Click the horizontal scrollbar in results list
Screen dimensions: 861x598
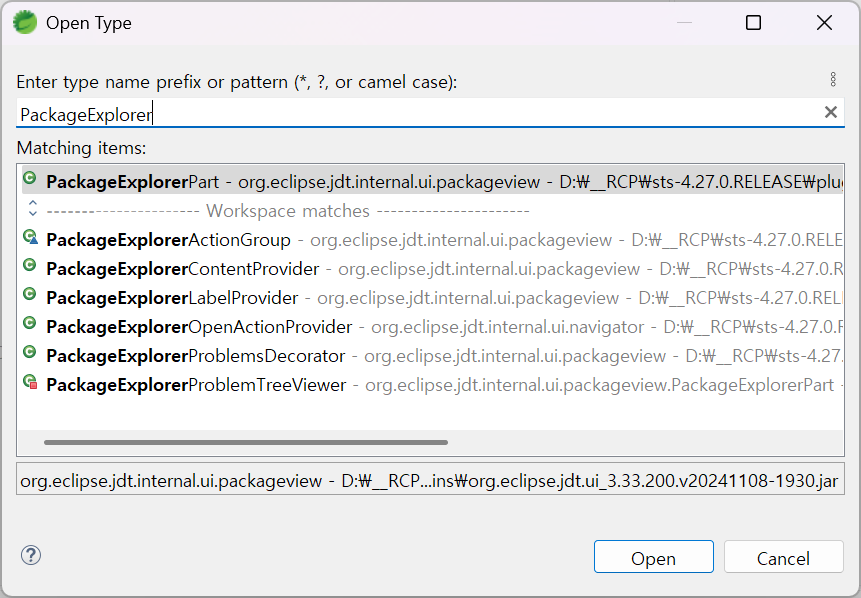[246, 442]
